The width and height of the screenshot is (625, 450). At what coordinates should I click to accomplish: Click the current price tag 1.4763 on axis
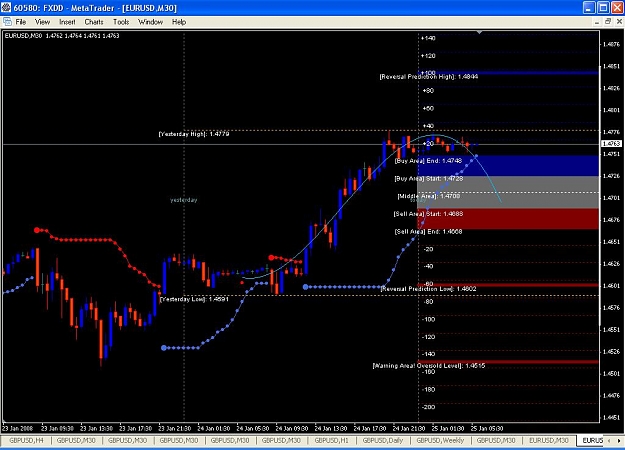pos(611,143)
